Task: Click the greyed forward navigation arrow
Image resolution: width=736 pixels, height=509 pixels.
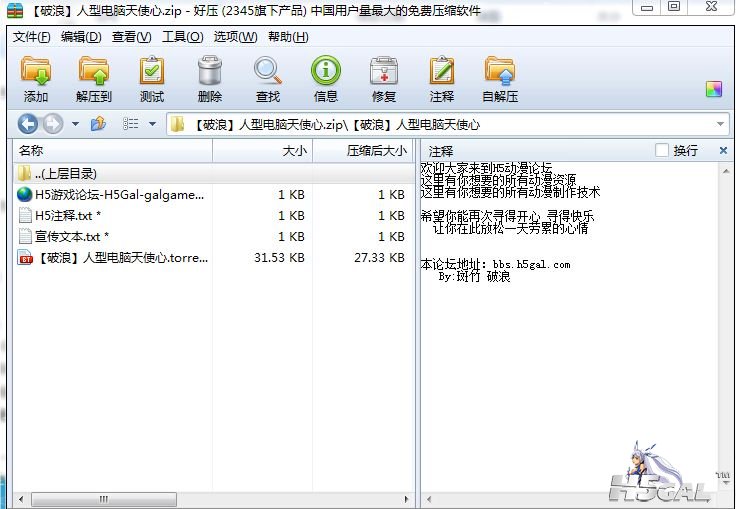Action: (x=53, y=124)
